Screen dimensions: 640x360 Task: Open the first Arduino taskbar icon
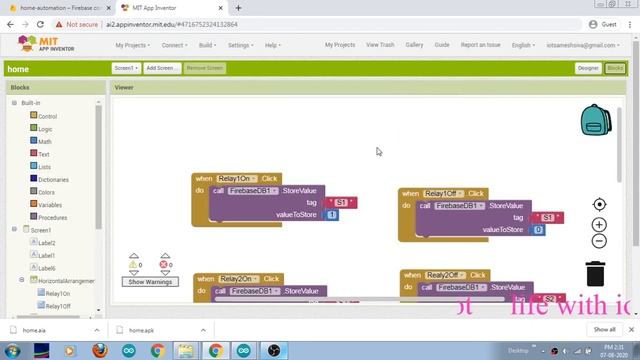click(129, 351)
